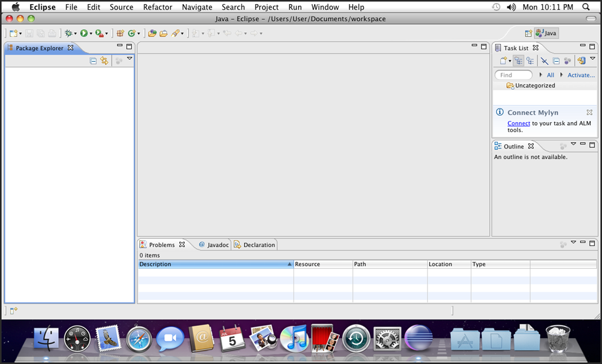Click the New wizard toolbar icon
The image size is (602, 364).
[x=14, y=33]
